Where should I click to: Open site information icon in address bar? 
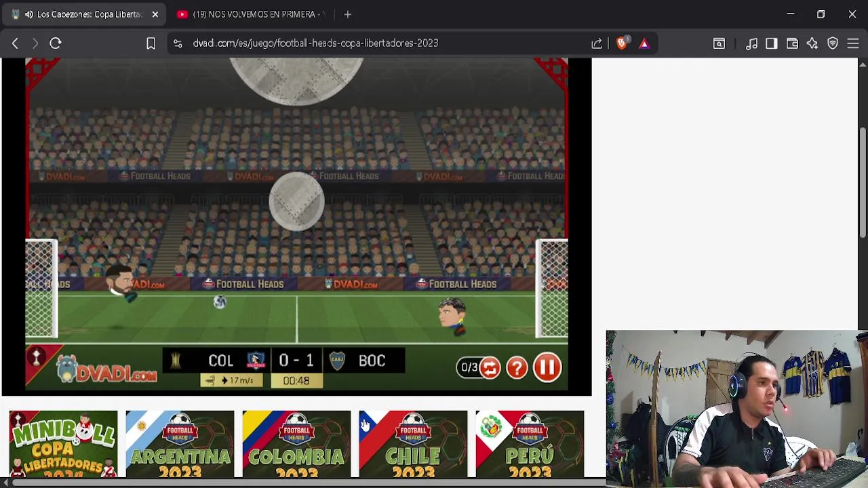[x=178, y=43]
